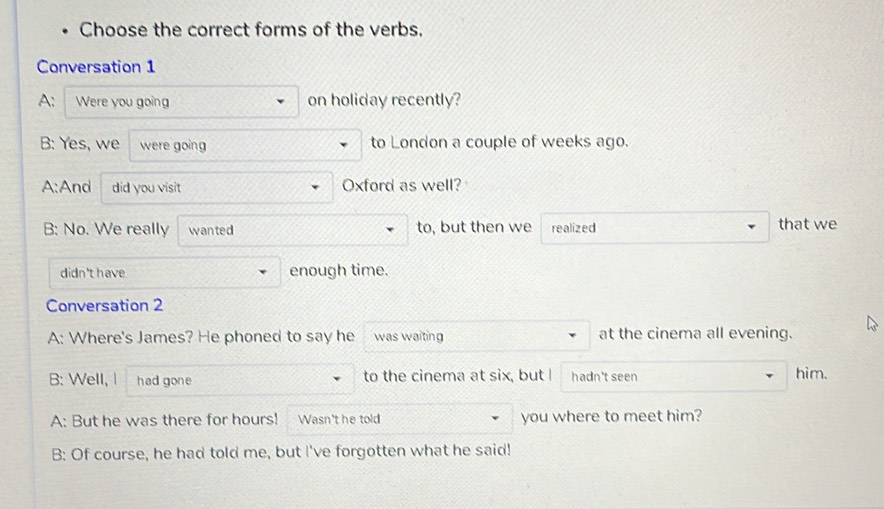The width and height of the screenshot is (884, 509).
Task: Select the 'wanted' combo box
Action: tap(292, 230)
